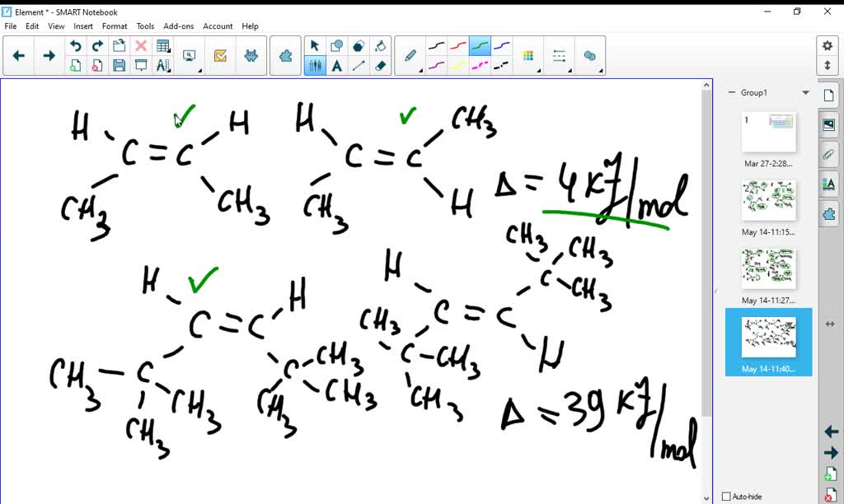844x504 pixels.
Task: Click the Undo icon
Action: [x=76, y=45]
